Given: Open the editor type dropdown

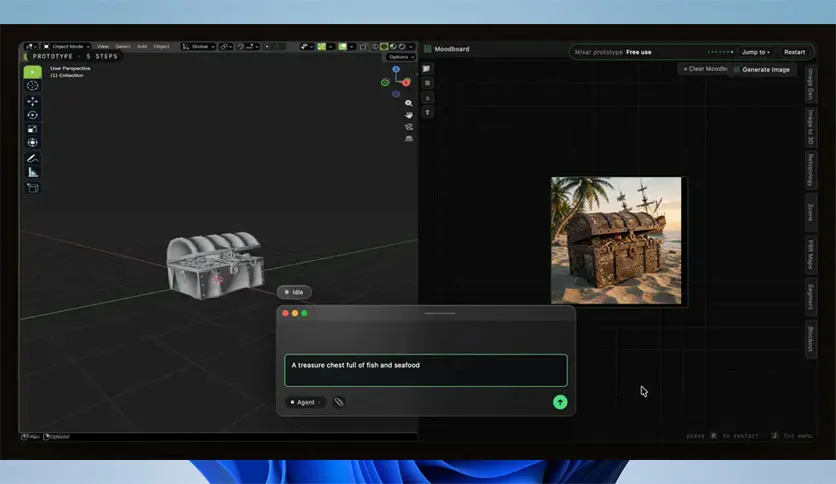Looking at the screenshot, I should (30, 46).
